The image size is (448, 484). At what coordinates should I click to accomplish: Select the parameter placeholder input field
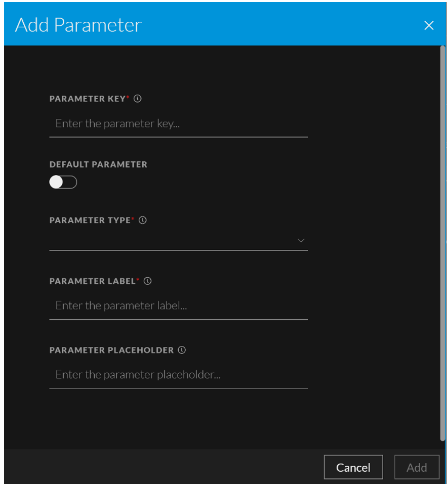[178, 375]
